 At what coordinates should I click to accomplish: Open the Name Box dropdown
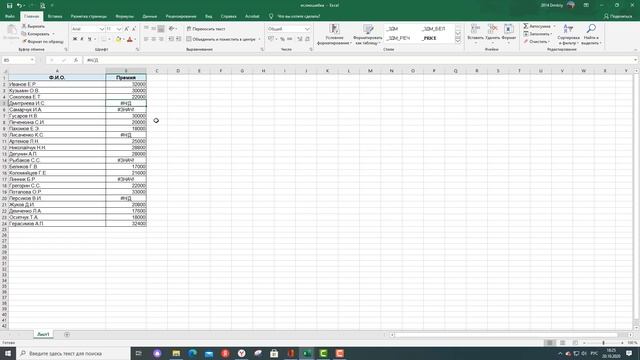(x=32, y=60)
